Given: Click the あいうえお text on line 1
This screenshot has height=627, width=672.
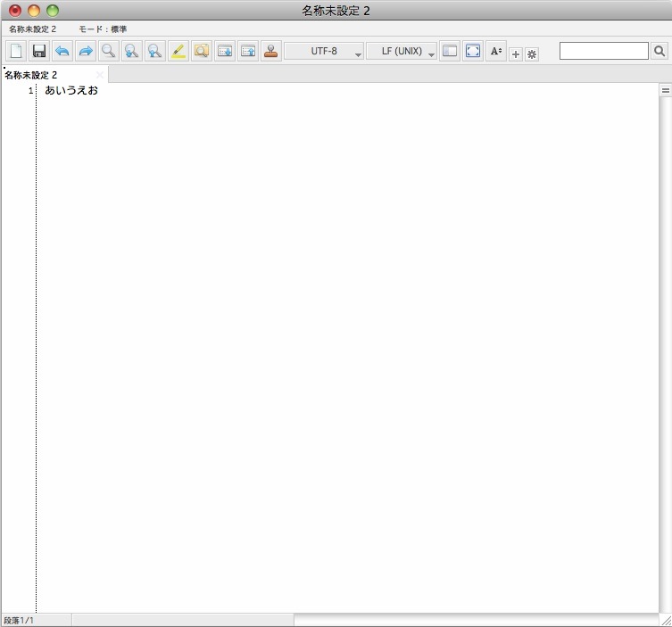Looking at the screenshot, I should click(x=71, y=90).
